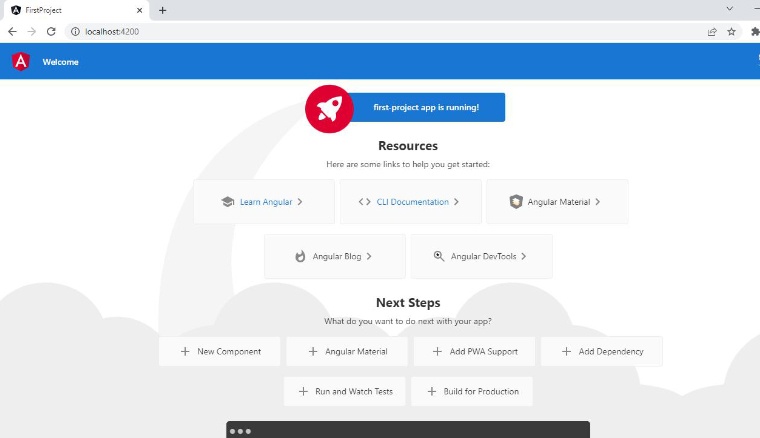760x438 pixels.
Task: Select the New Component next step
Action: click(x=220, y=351)
